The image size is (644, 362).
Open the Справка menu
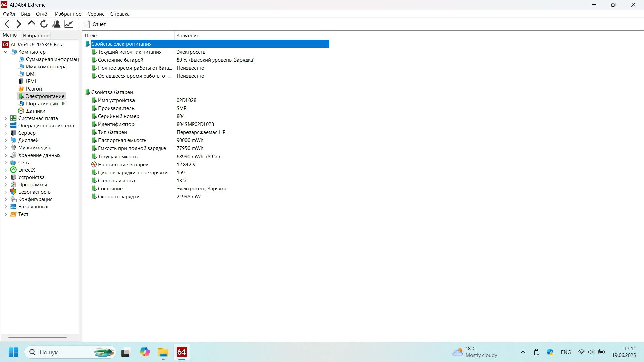click(x=120, y=14)
